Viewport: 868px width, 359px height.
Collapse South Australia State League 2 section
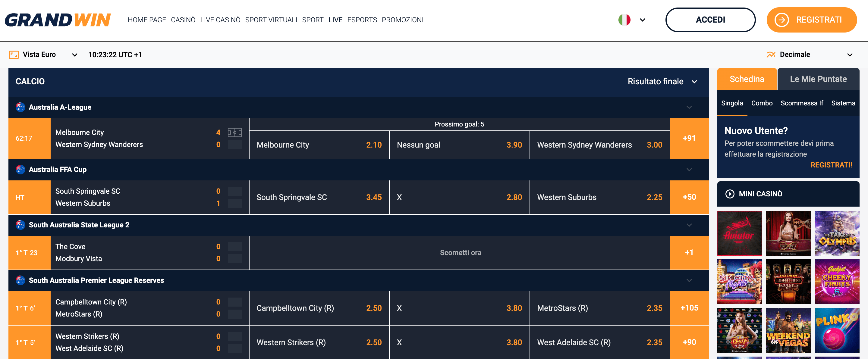(689, 225)
